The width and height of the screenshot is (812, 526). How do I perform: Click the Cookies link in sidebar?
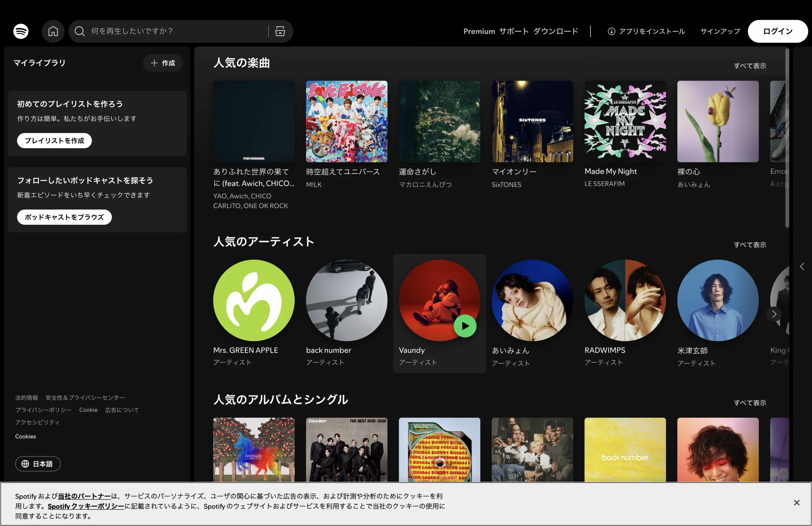(x=26, y=436)
